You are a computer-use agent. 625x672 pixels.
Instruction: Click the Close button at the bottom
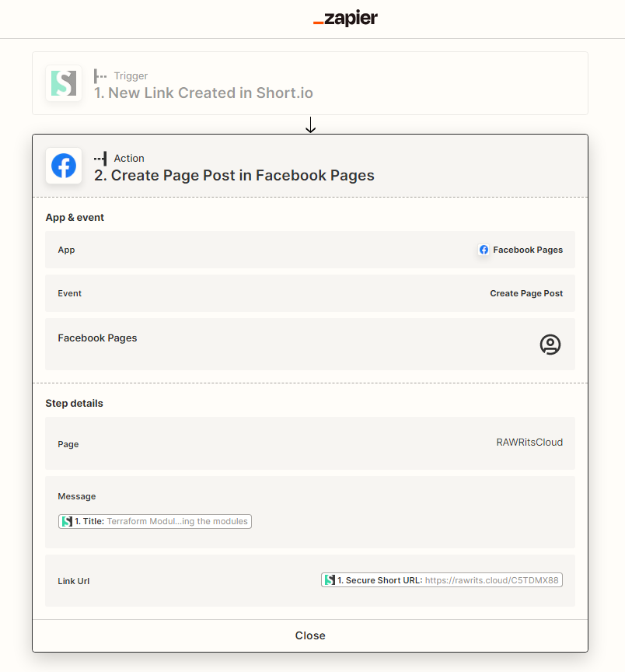tap(310, 635)
